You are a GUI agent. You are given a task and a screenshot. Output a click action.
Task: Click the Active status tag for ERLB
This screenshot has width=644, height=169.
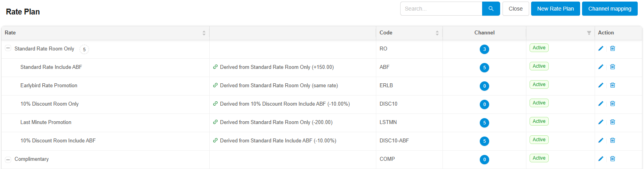pyautogui.click(x=539, y=84)
